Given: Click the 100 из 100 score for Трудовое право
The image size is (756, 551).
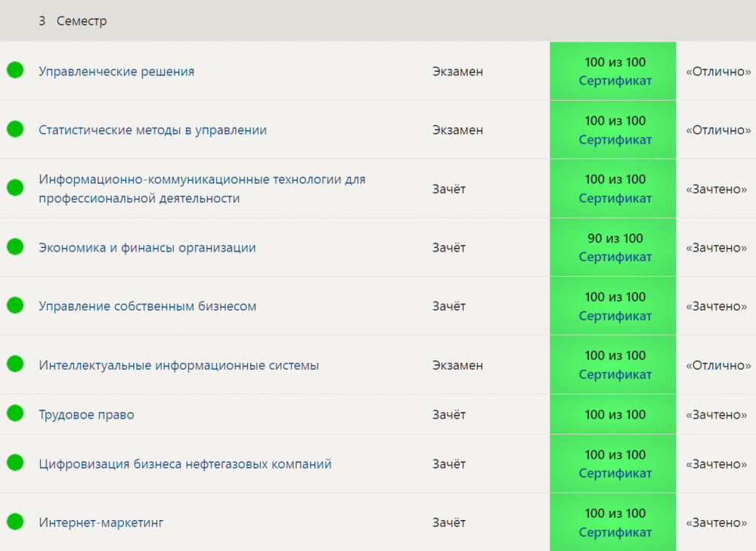Looking at the screenshot, I should tap(615, 415).
